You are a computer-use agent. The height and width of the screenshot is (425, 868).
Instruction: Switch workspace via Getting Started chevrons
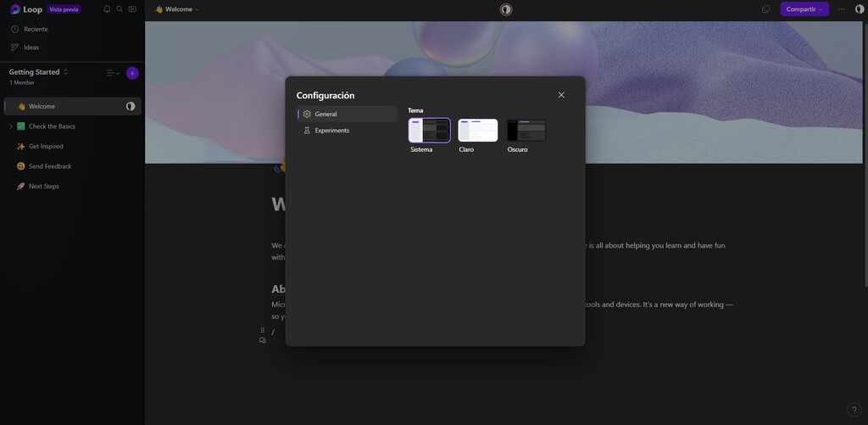66,72
